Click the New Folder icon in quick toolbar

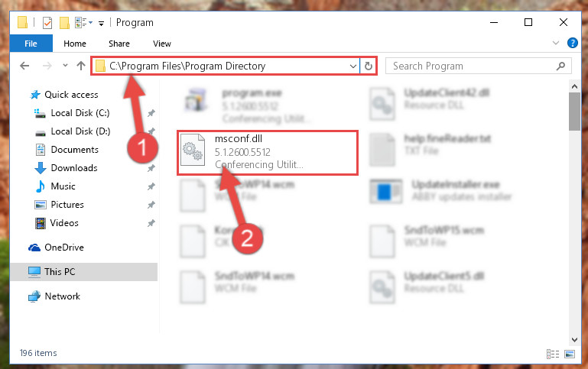tap(64, 23)
